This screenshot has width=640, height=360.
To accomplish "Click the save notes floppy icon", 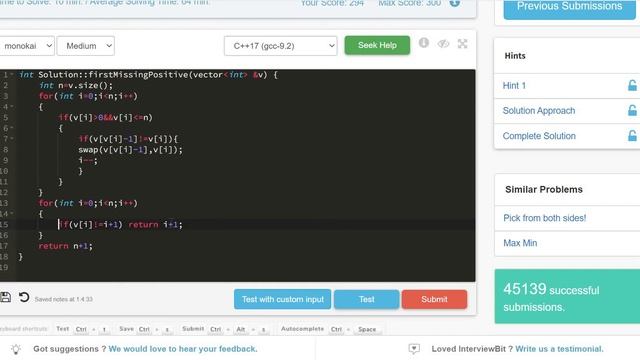I will click(5, 297).
